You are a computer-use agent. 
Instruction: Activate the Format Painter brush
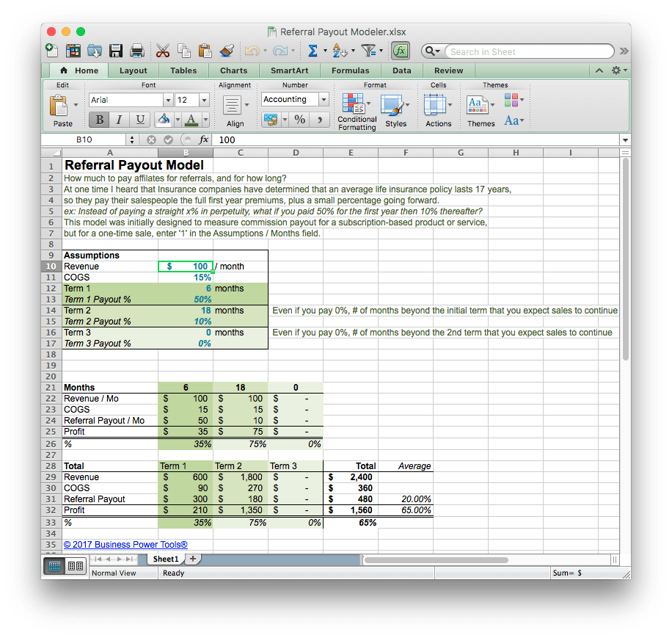click(226, 51)
